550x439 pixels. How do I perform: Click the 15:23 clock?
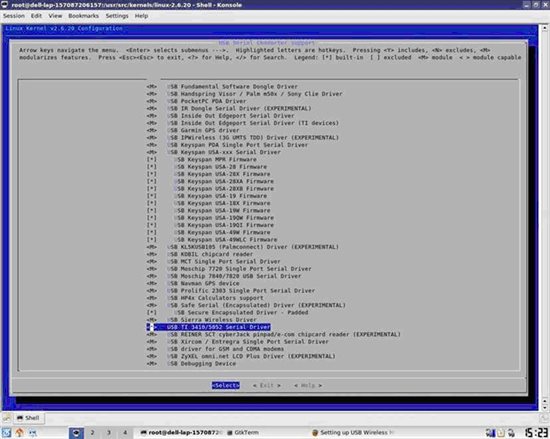(x=536, y=433)
